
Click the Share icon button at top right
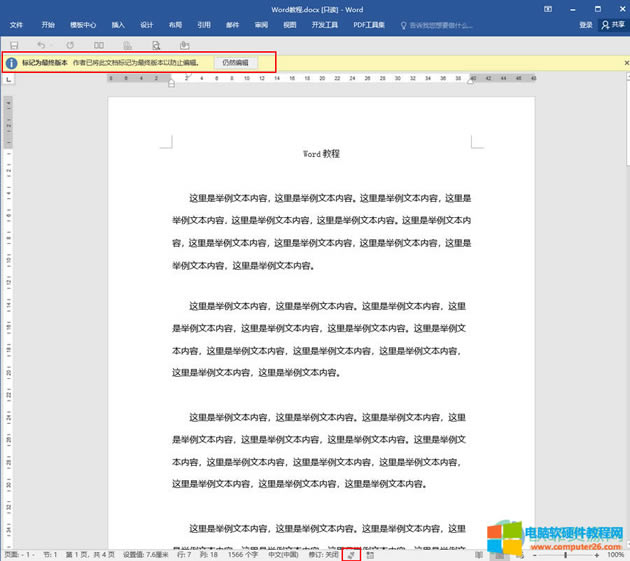611,25
